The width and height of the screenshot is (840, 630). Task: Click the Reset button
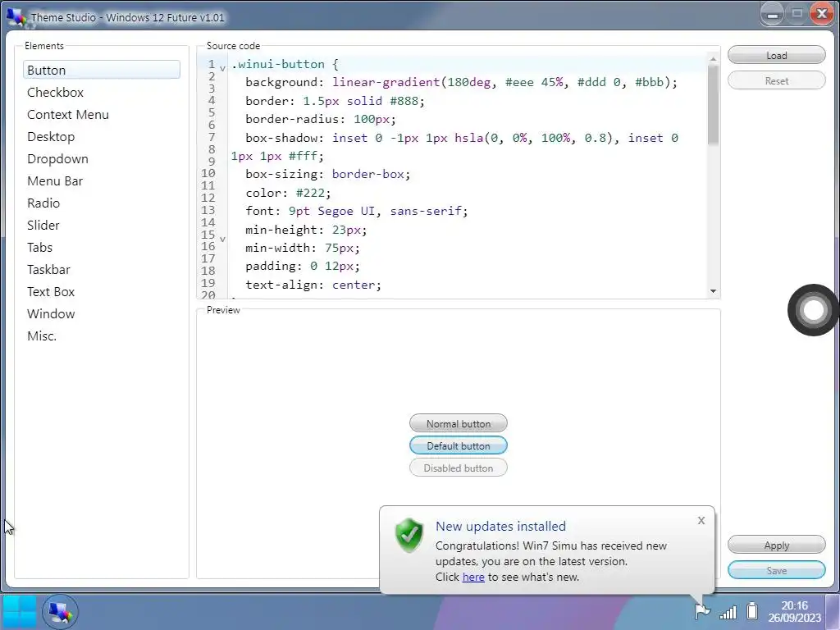[776, 81]
